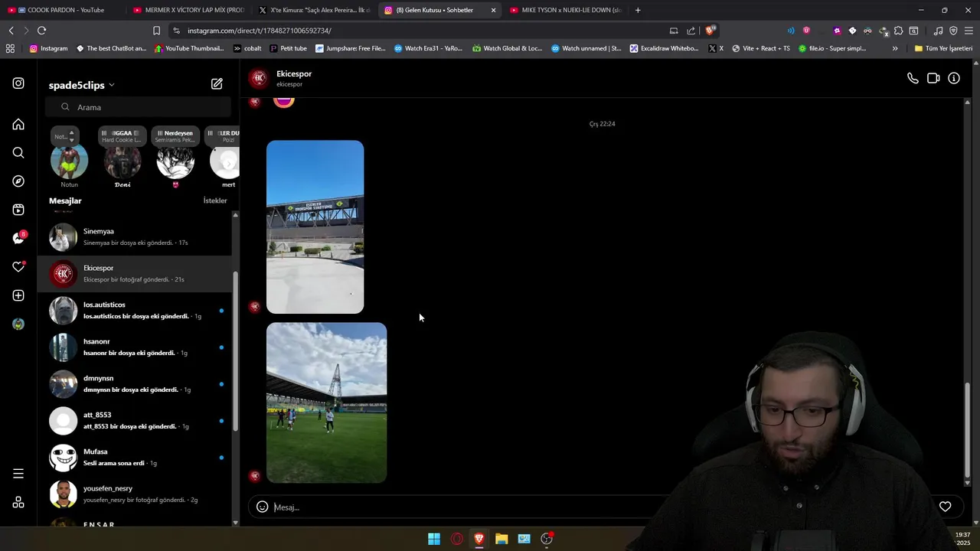Open Excalidraw Whiteboard bookmark
The height and width of the screenshot is (551, 980).
pyautogui.click(x=664, y=48)
